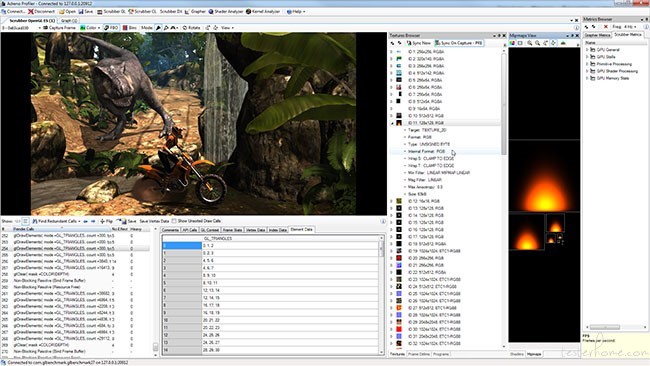Expand GPU Stalls metrics group
Image resolution: width=650 pixels, height=366 pixels.
click(x=587, y=57)
